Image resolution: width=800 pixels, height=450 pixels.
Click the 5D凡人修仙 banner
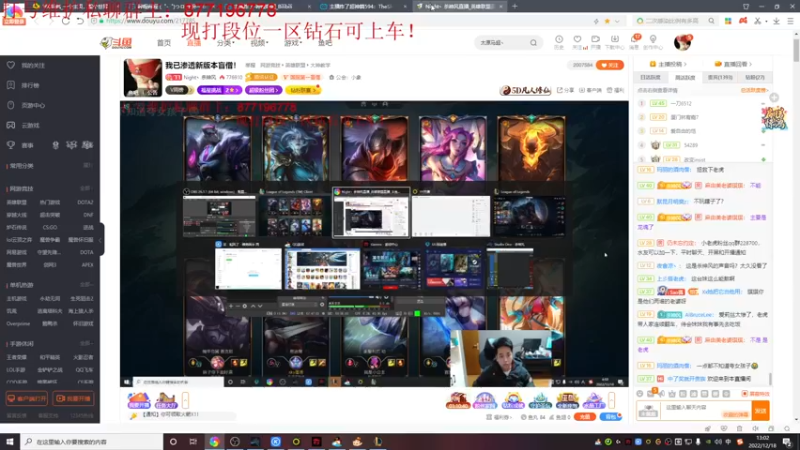point(526,90)
